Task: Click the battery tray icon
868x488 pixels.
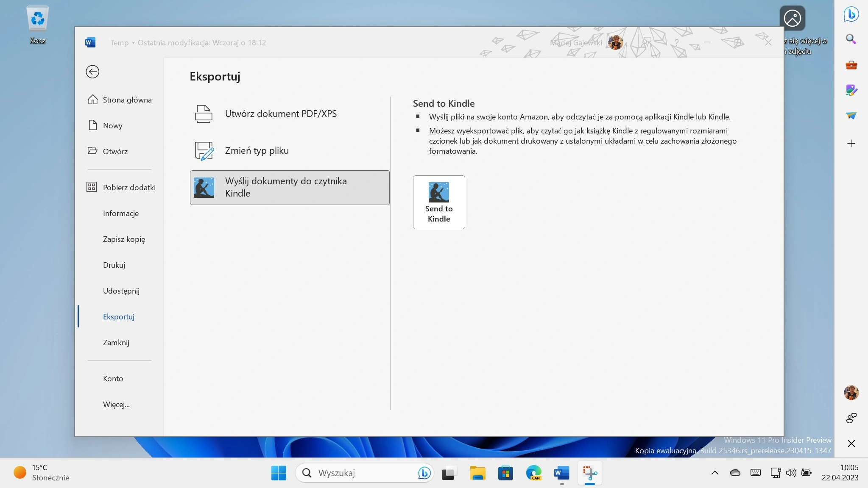Action: [807, 473]
